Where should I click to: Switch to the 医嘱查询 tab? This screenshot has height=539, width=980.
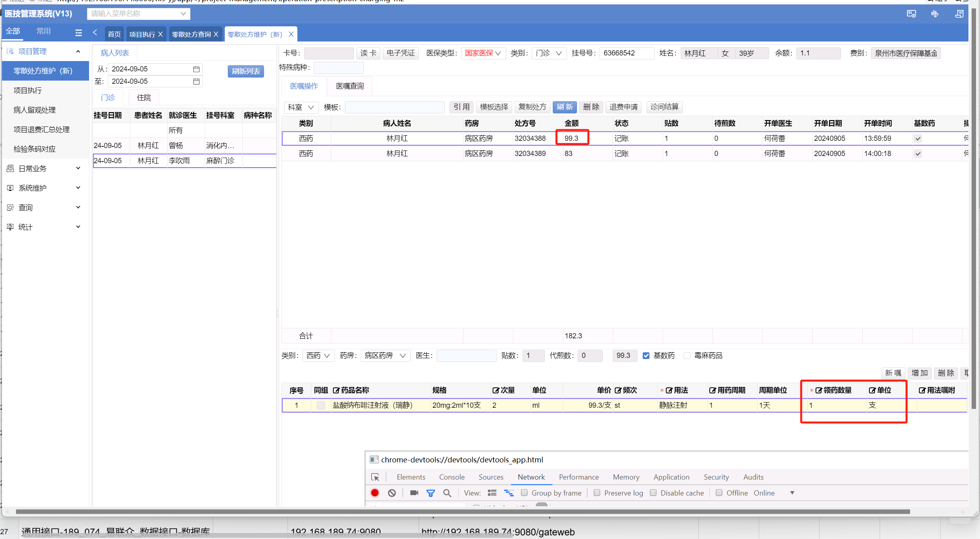pyautogui.click(x=350, y=86)
